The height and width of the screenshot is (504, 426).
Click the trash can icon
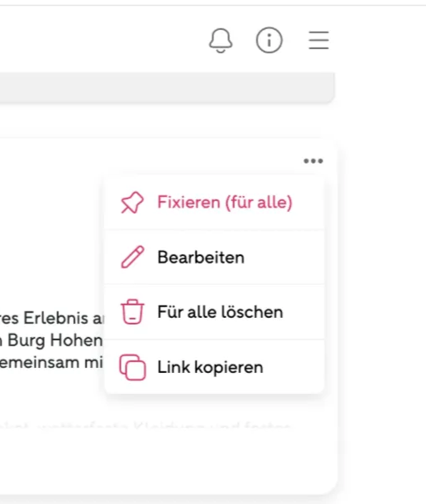(x=133, y=312)
